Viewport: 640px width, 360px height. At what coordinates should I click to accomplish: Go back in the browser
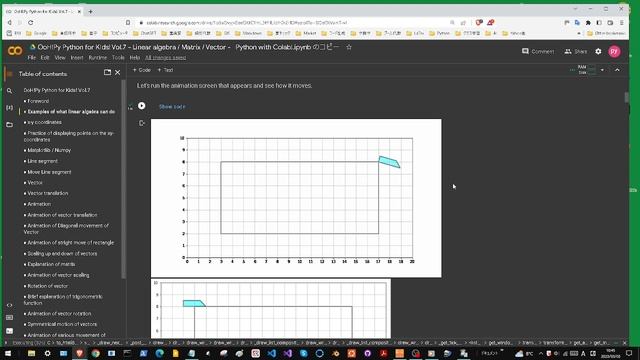tap(10, 23)
